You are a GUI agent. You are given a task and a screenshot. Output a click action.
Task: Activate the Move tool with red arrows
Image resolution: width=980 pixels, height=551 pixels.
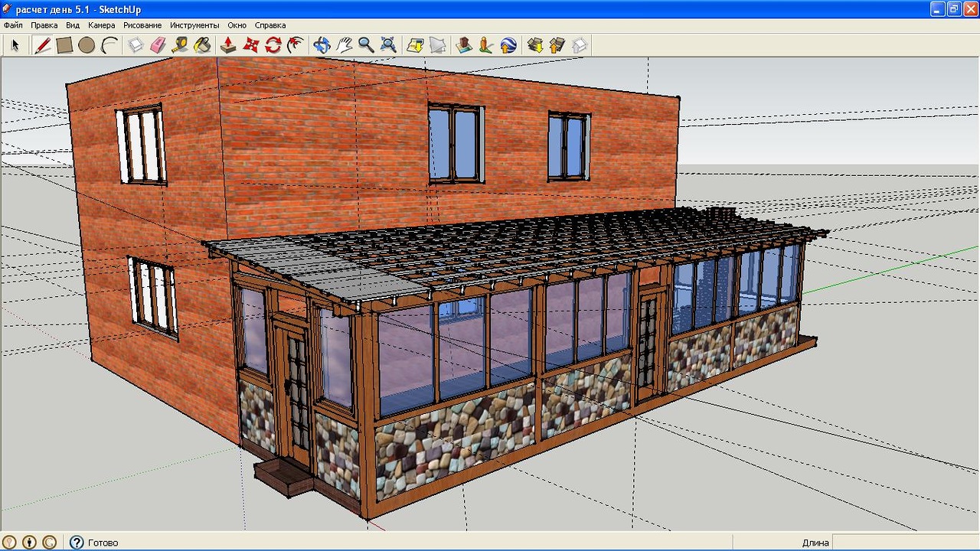pyautogui.click(x=250, y=45)
